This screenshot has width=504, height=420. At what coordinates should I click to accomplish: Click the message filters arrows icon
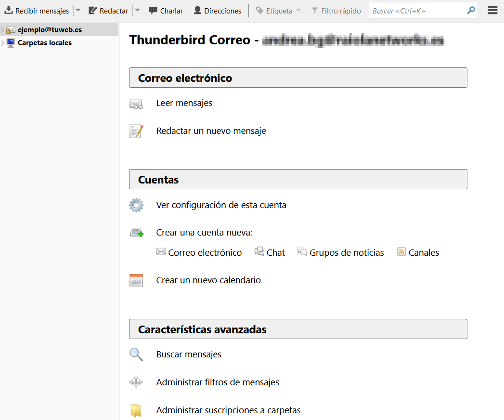click(x=136, y=382)
